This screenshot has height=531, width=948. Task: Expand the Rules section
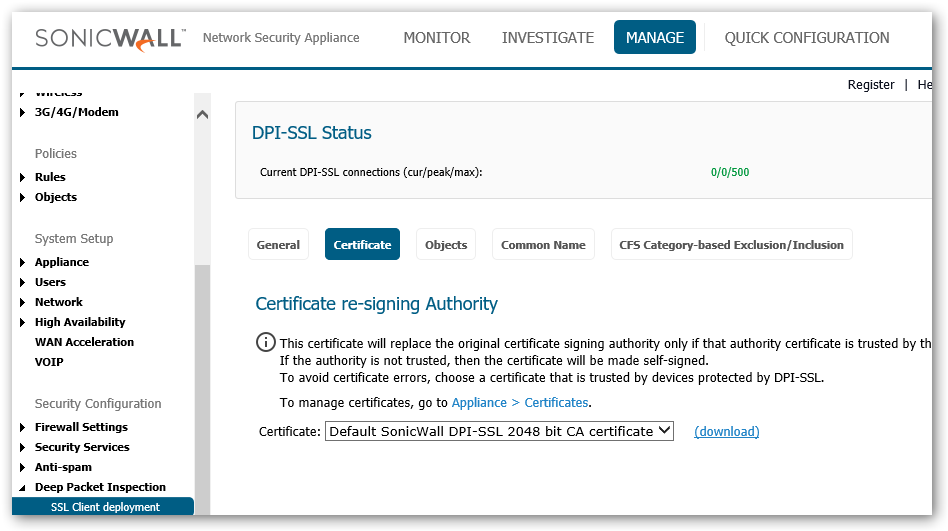(x=50, y=177)
